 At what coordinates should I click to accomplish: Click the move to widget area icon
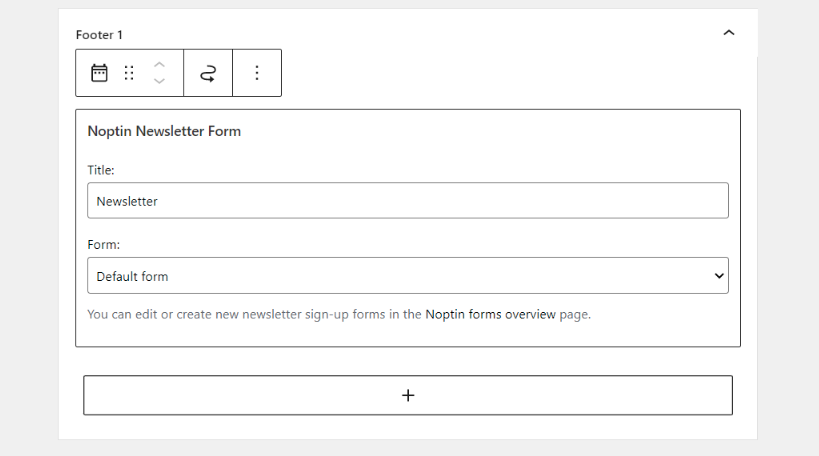[208, 73]
